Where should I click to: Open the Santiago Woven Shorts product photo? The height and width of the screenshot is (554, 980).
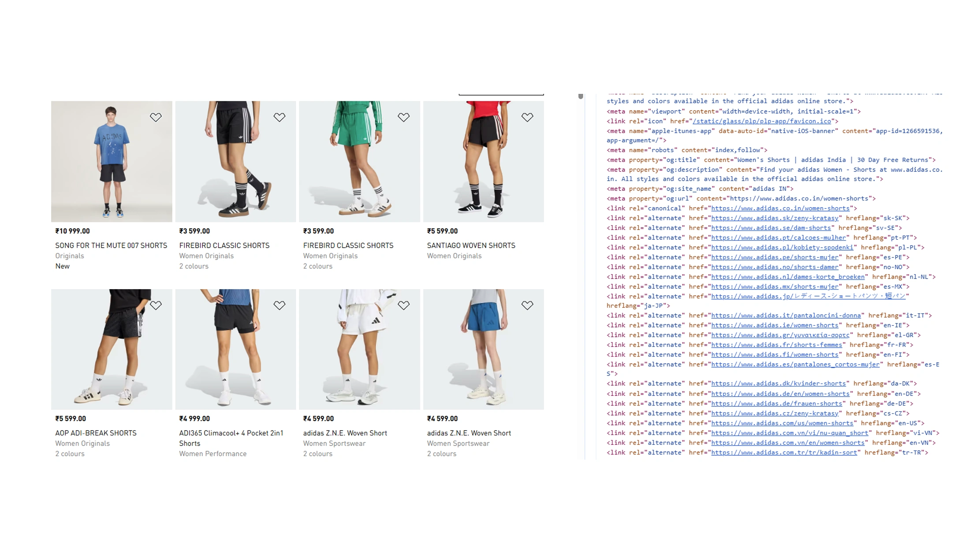[x=484, y=161]
